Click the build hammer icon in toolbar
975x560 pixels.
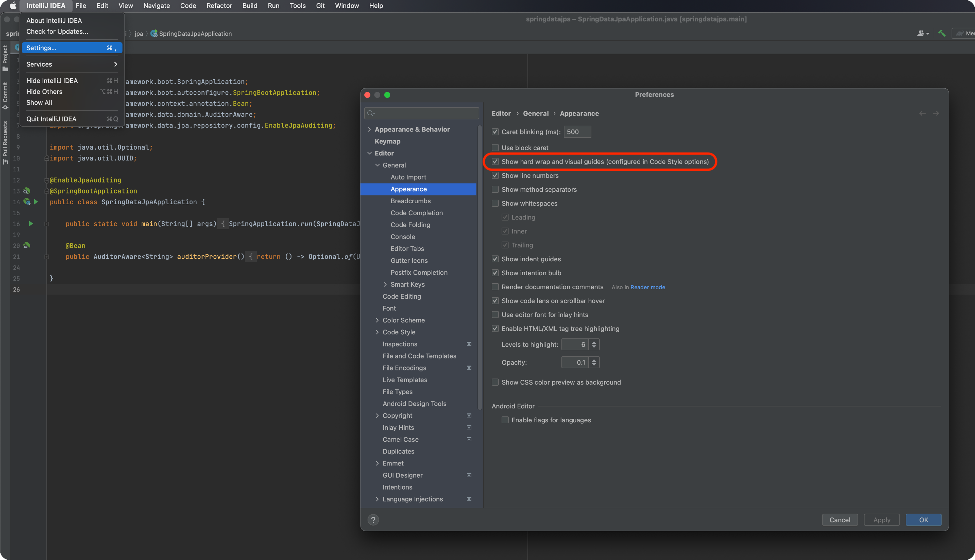coord(942,33)
